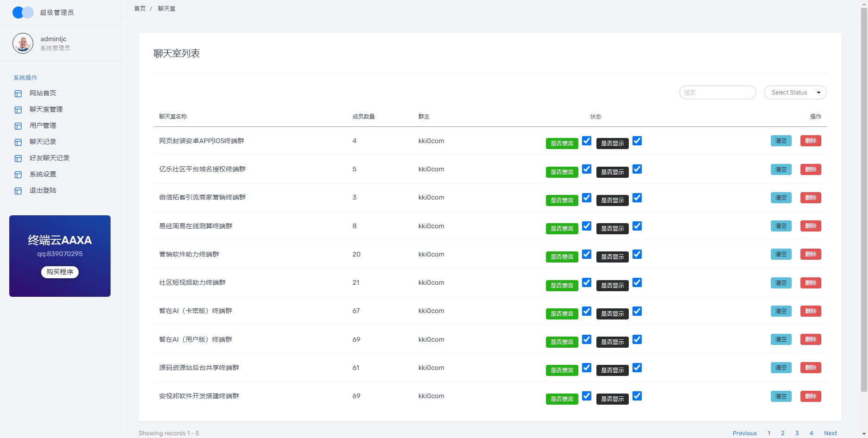Click the icon beside 网站首页 in sidebar
The image size is (868, 438).
(x=18, y=94)
